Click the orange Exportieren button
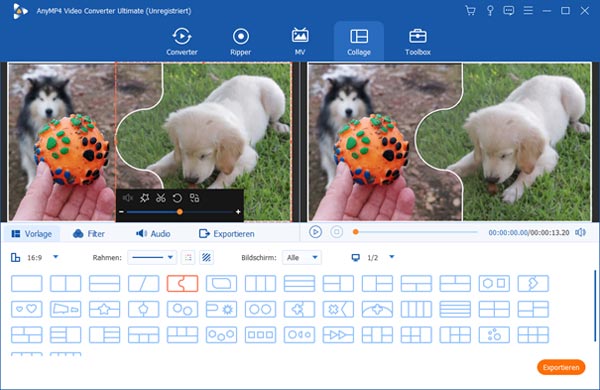This screenshot has height=390, width=600. click(x=561, y=367)
